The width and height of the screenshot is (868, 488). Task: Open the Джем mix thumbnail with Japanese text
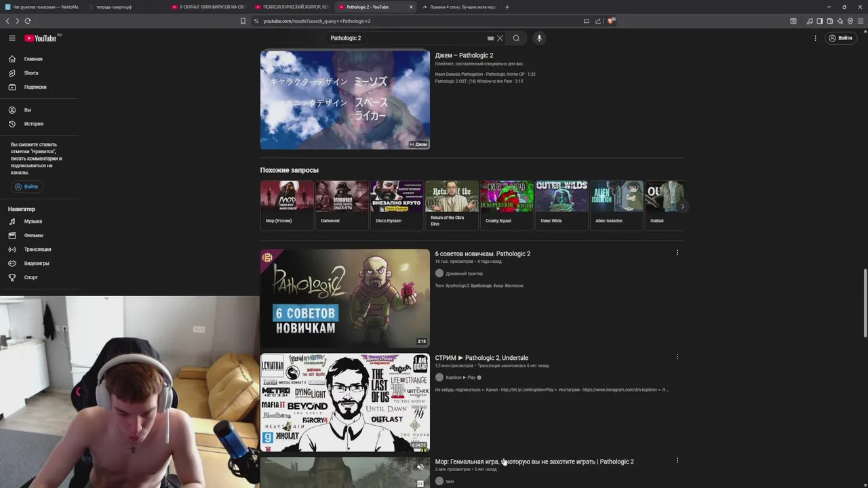[x=345, y=100]
